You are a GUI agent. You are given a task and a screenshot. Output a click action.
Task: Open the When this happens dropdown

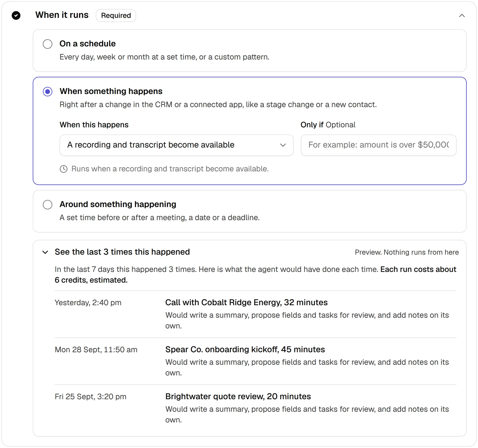(176, 145)
